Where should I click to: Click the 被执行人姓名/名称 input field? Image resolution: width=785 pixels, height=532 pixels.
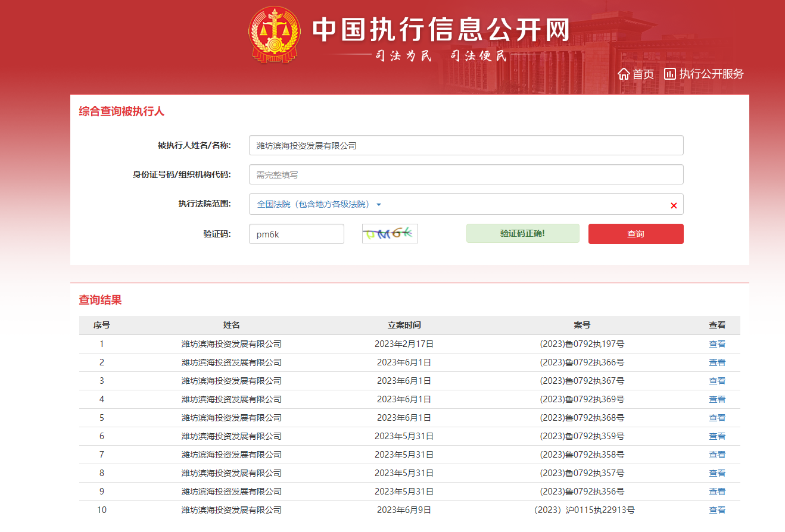tap(466, 145)
